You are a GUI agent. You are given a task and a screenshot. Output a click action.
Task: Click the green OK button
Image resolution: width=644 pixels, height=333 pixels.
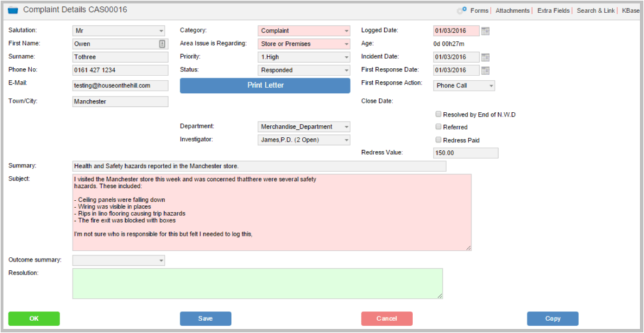[34, 319]
